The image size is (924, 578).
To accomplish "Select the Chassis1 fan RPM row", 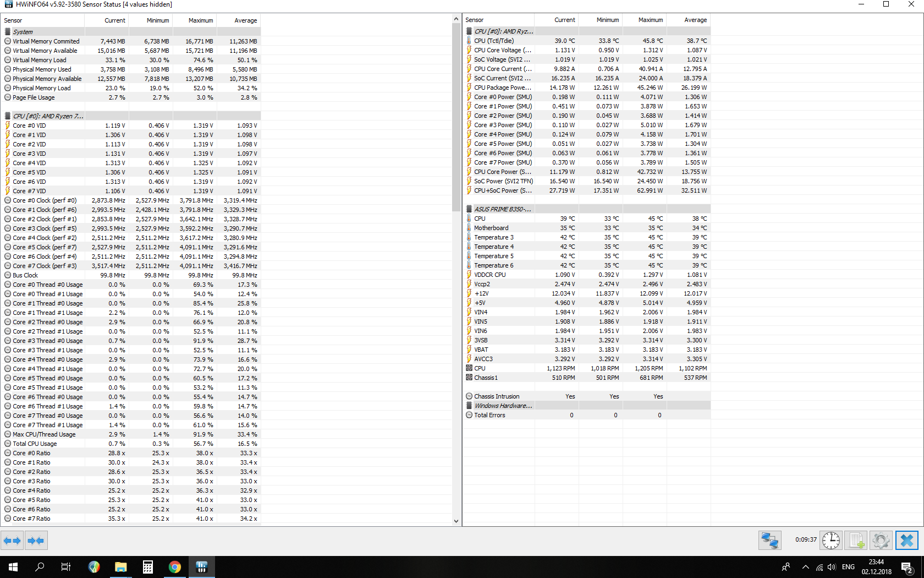I will coord(587,378).
